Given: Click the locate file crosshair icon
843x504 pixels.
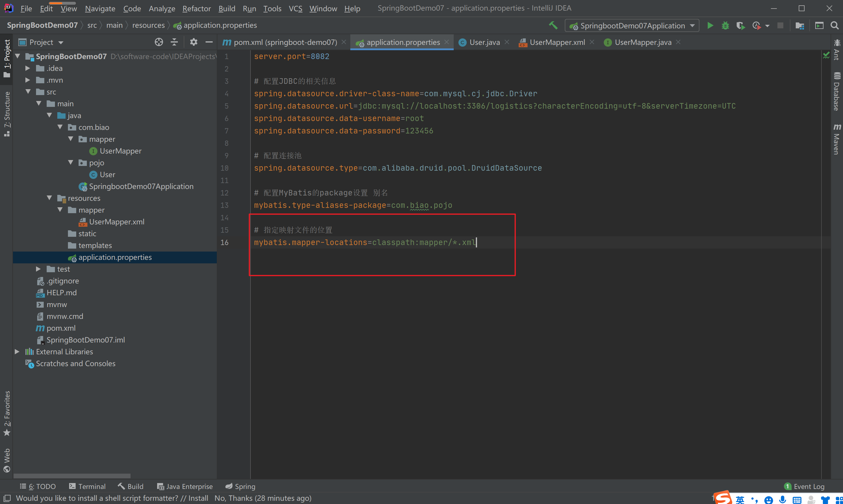Looking at the screenshot, I should click(159, 42).
